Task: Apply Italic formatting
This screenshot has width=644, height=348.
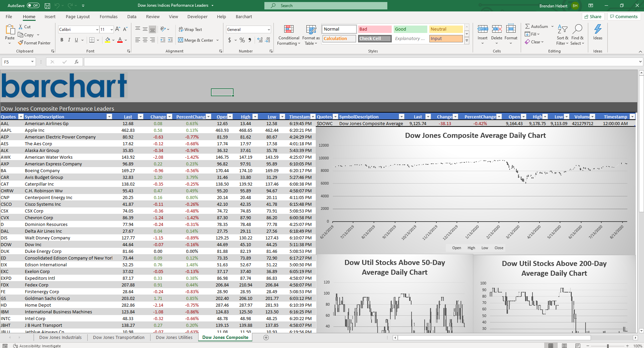Action: (x=69, y=40)
